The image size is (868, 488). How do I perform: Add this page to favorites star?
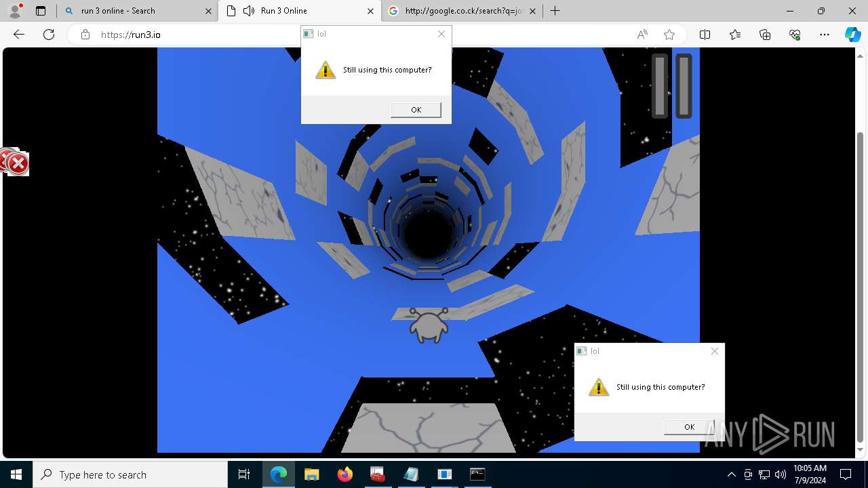tap(669, 35)
